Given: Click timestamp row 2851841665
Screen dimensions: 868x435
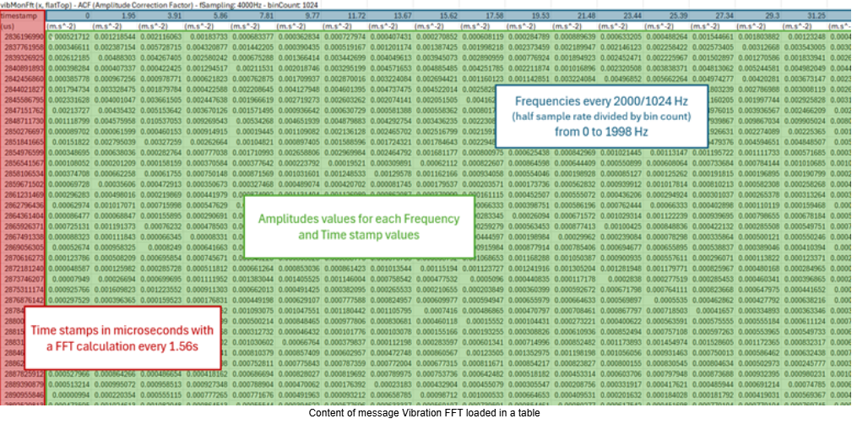Looking at the screenshot, I should [x=24, y=143].
